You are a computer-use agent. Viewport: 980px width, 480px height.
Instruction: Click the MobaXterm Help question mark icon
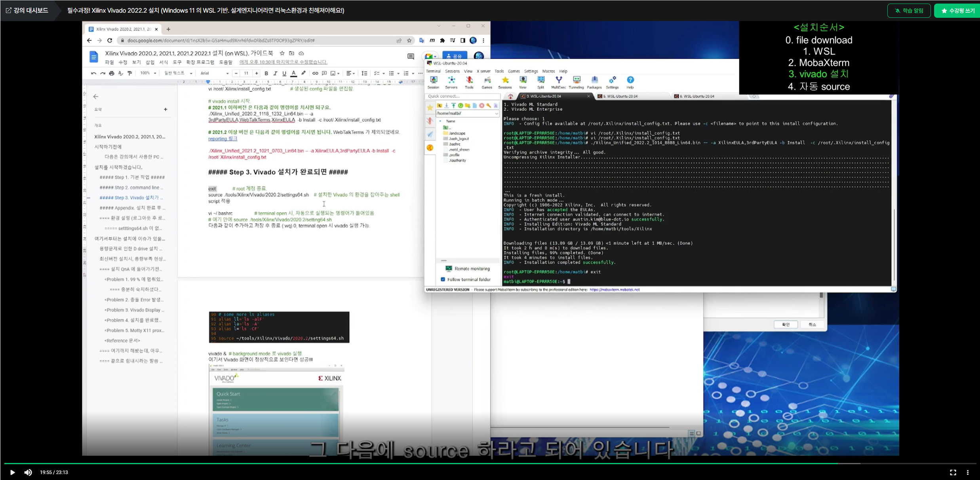pyautogui.click(x=630, y=82)
